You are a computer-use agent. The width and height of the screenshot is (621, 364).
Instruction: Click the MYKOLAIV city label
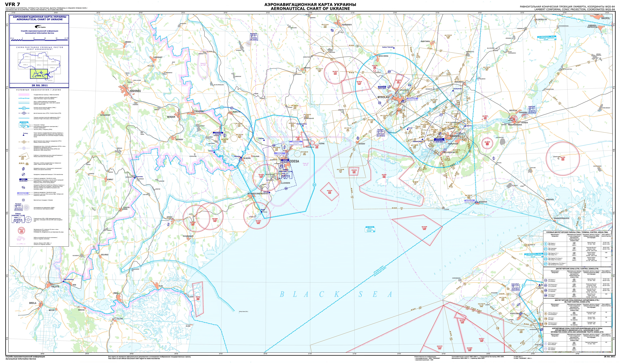[384, 97]
